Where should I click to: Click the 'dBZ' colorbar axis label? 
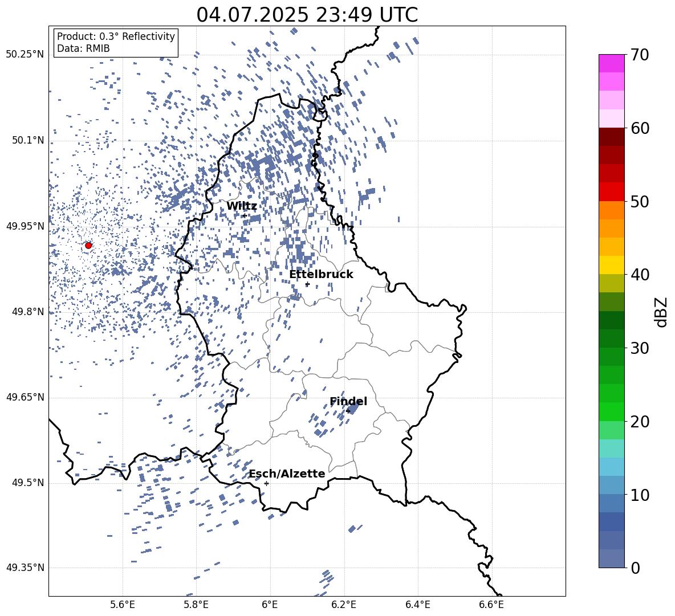(x=660, y=312)
